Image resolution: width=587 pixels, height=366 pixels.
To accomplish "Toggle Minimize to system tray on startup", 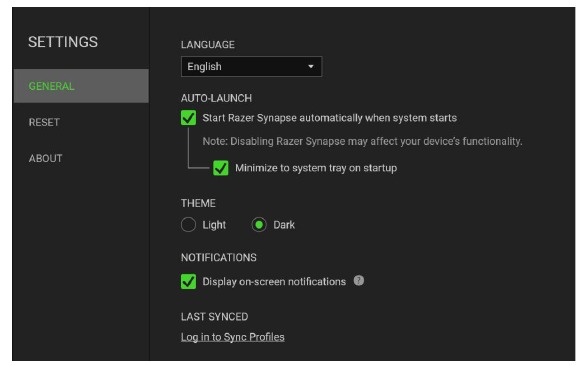I will click(221, 168).
